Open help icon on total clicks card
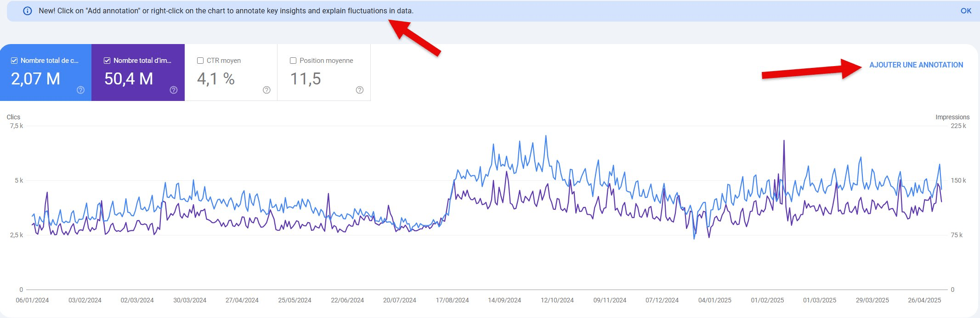The width and height of the screenshot is (980, 318). (80, 90)
